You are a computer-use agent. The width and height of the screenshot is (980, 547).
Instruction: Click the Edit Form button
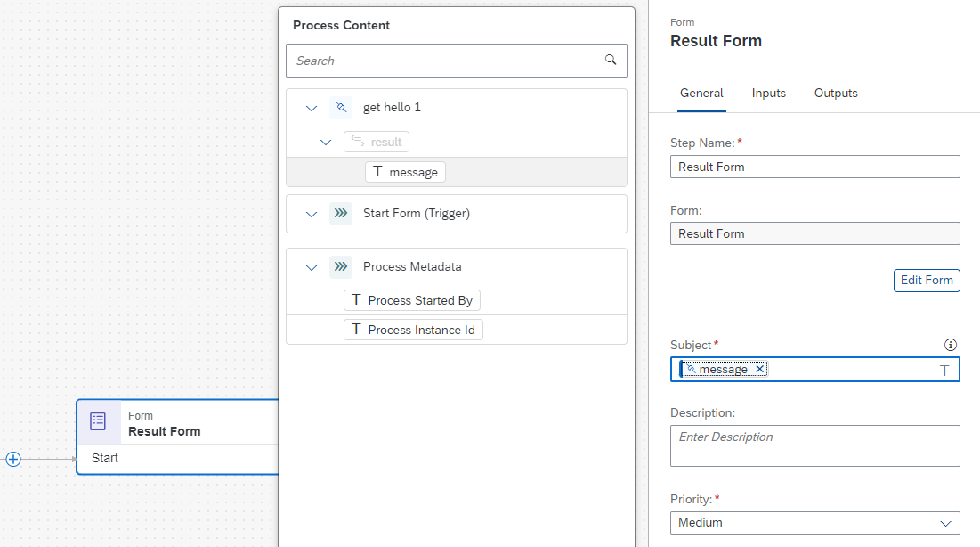[x=927, y=281]
